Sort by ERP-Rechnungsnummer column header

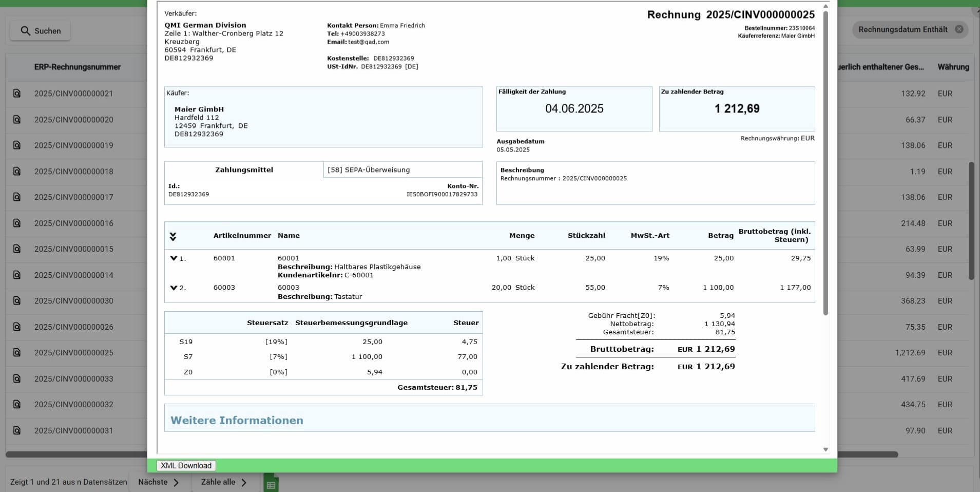(78, 67)
